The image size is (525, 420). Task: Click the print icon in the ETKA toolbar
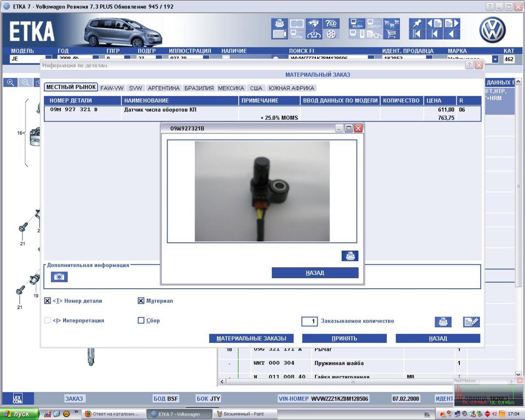[279, 23]
